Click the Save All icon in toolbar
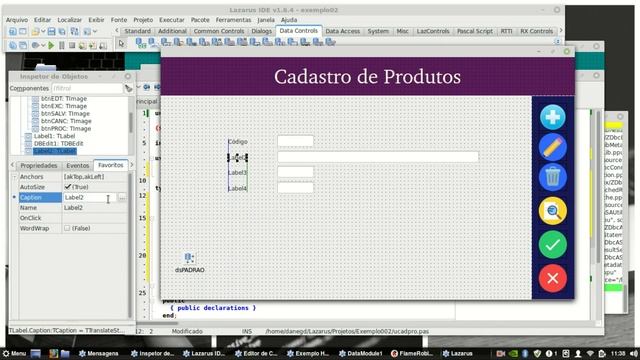The width and height of the screenshot is (640, 360). tap(62, 31)
